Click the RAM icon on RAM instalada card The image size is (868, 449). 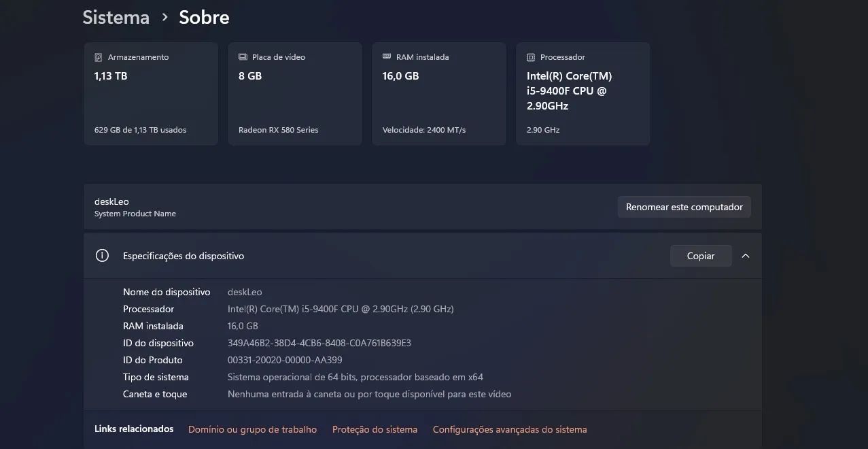[387, 57]
